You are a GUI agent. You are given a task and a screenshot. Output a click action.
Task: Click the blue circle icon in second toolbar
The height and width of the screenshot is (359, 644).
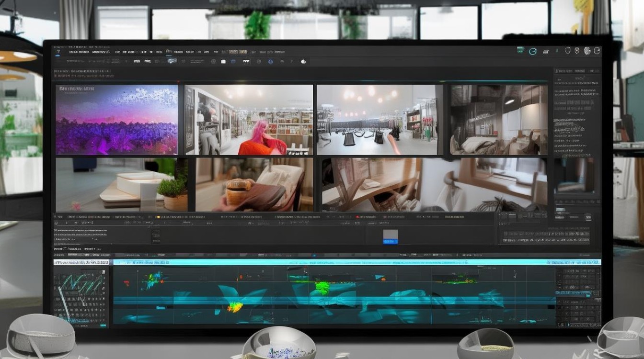point(270,61)
